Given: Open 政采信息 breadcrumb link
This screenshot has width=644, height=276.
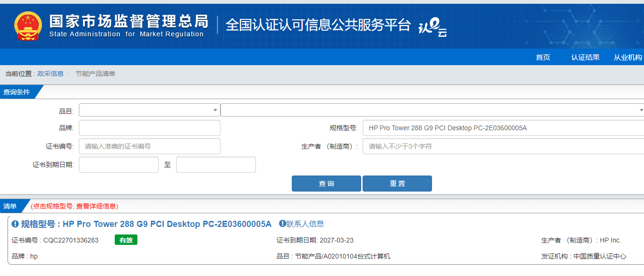Looking at the screenshot, I should (51, 74).
